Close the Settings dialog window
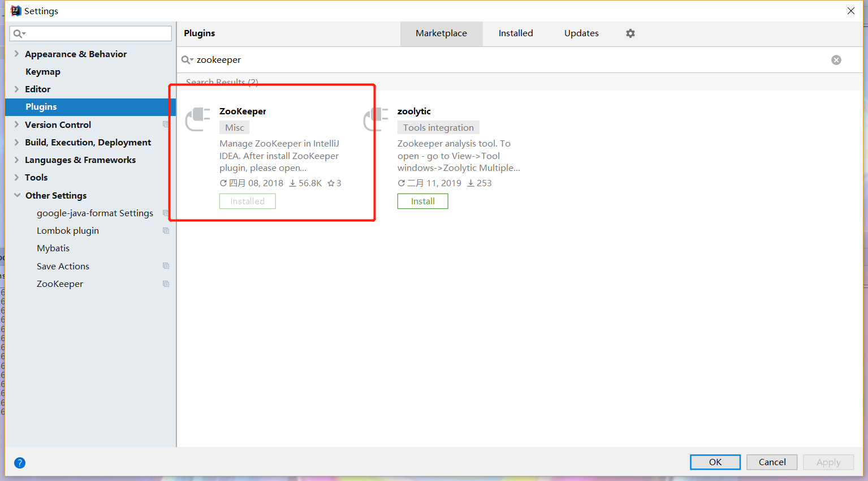Viewport: 868px width, 481px height. pyautogui.click(x=851, y=11)
